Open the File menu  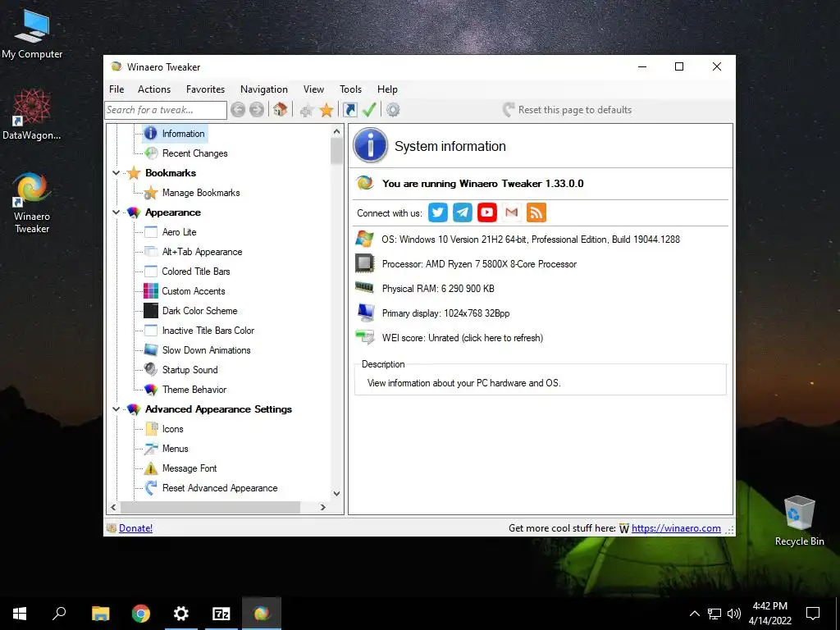[x=116, y=89]
